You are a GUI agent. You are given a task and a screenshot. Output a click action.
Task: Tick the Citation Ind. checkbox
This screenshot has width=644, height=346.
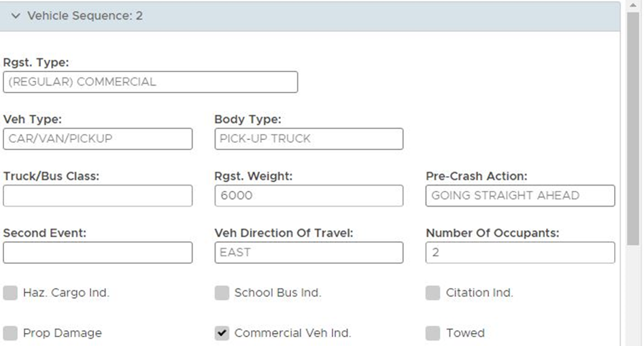433,293
